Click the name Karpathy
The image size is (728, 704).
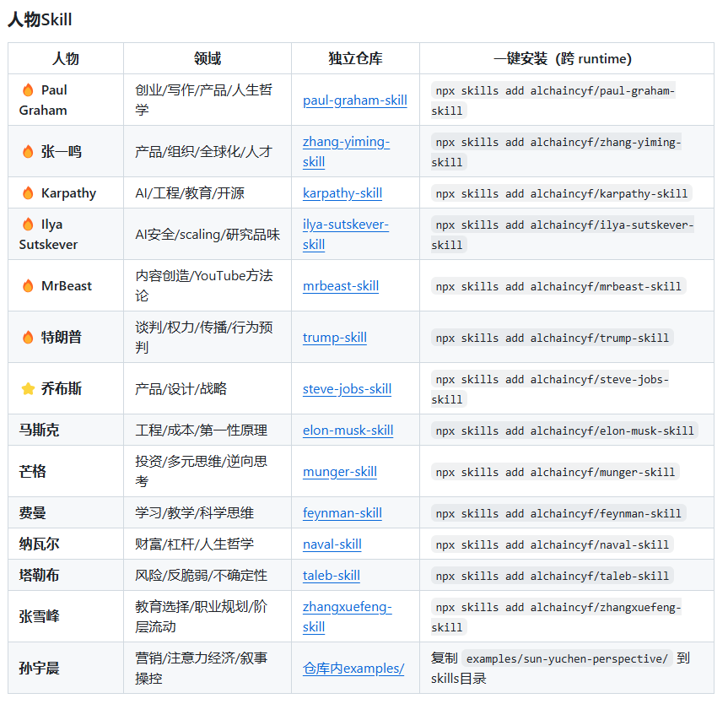tap(68, 192)
